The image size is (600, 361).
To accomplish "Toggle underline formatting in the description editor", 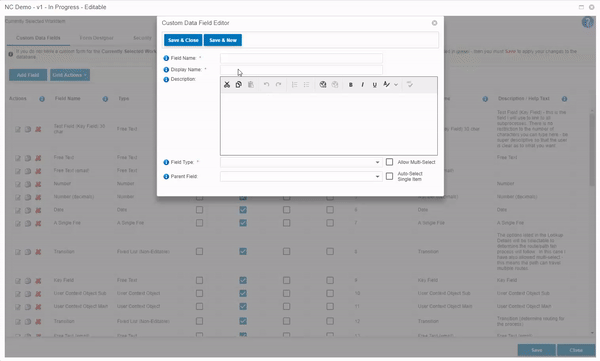I will pos(375,85).
